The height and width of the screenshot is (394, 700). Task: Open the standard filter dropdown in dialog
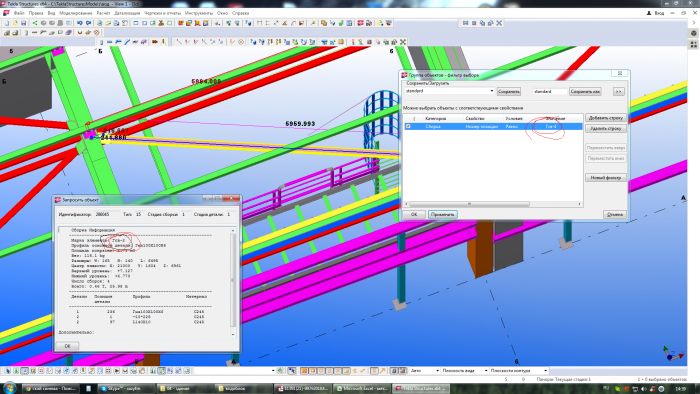[492, 91]
